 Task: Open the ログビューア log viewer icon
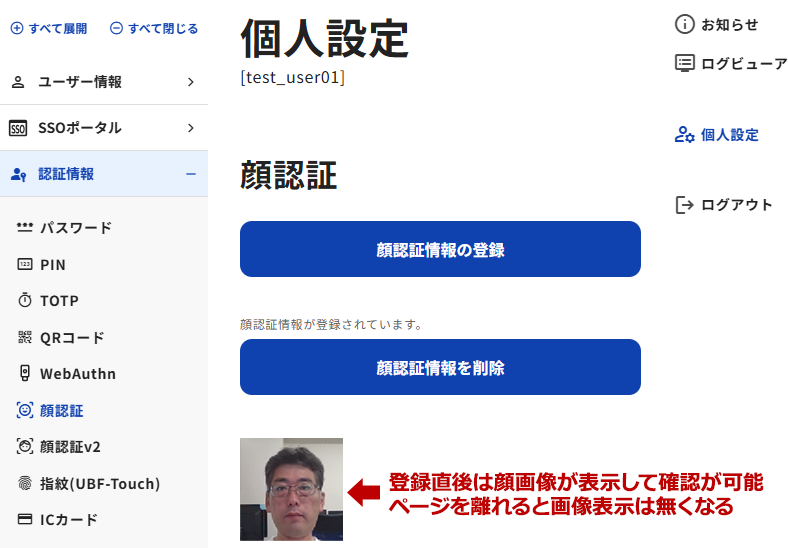(x=685, y=63)
